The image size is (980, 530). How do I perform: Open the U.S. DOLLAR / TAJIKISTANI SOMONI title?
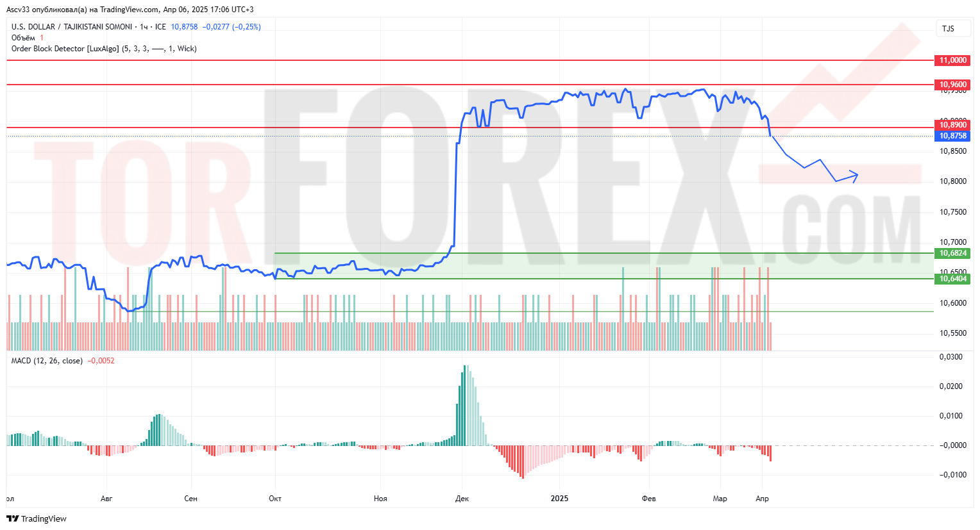72,27
